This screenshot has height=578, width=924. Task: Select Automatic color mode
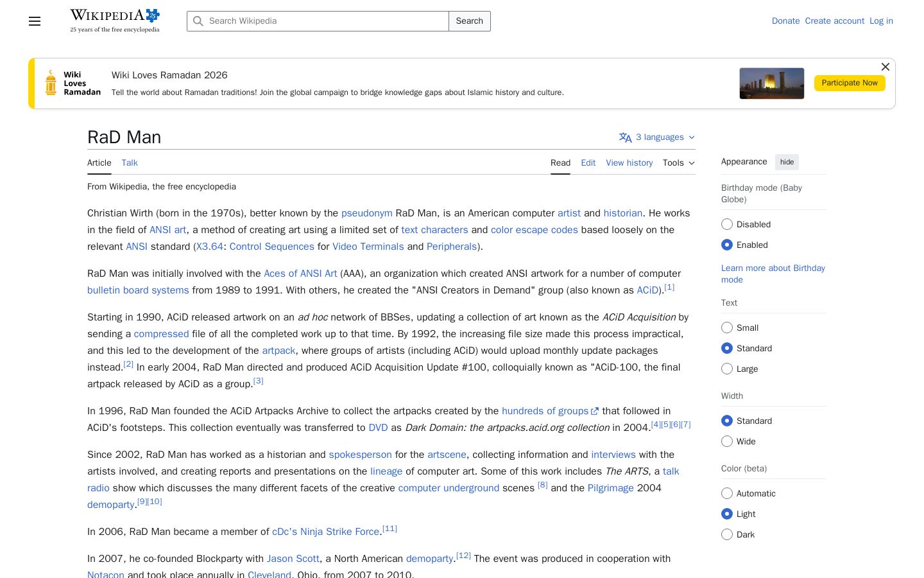tap(727, 493)
